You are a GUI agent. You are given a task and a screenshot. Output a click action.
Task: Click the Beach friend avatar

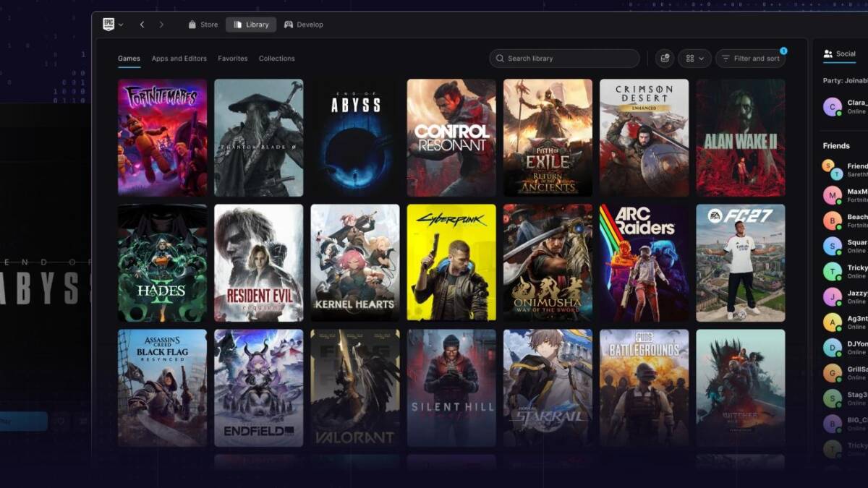(x=833, y=221)
